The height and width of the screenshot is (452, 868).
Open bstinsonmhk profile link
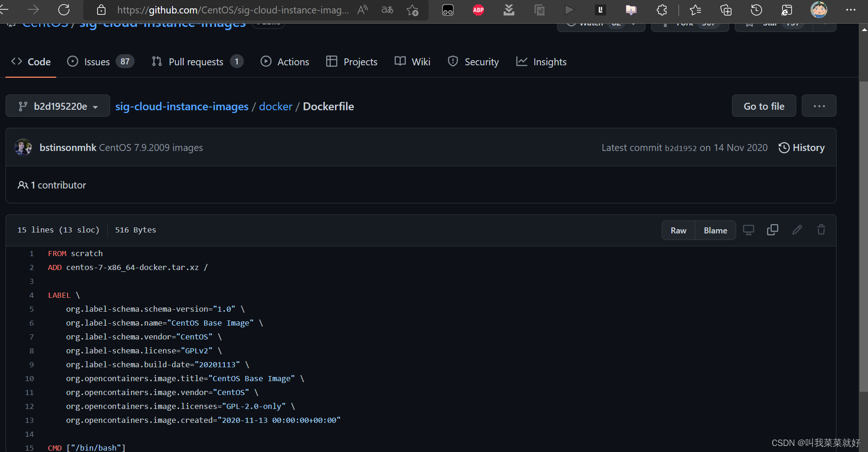pyautogui.click(x=68, y=147)
